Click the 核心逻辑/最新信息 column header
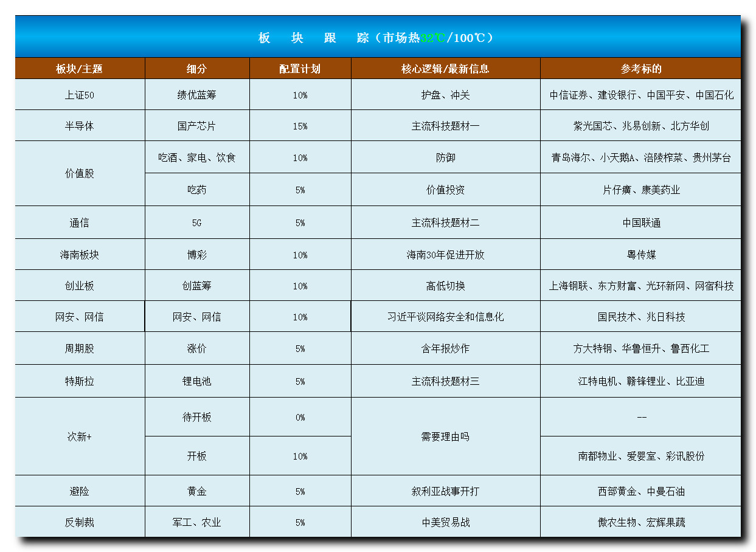 [445, 69]
